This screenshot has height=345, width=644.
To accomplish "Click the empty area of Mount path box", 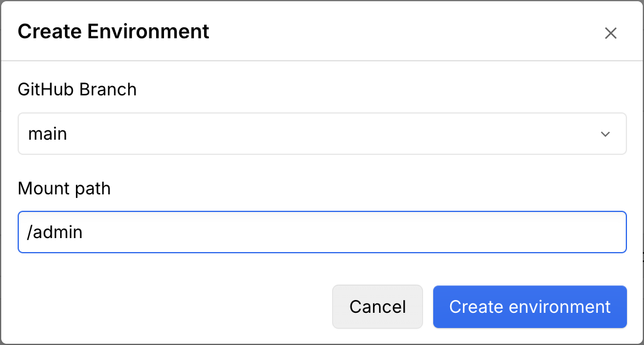I will click(365, 232).
